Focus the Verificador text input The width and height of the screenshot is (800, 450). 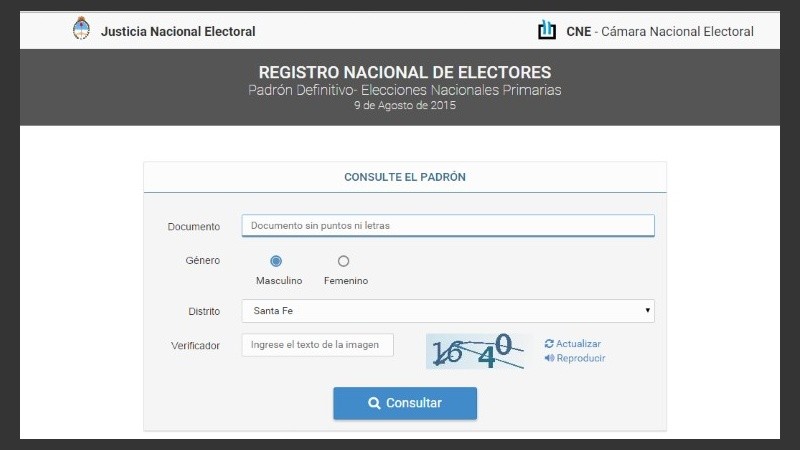click(x=317, y=345)
